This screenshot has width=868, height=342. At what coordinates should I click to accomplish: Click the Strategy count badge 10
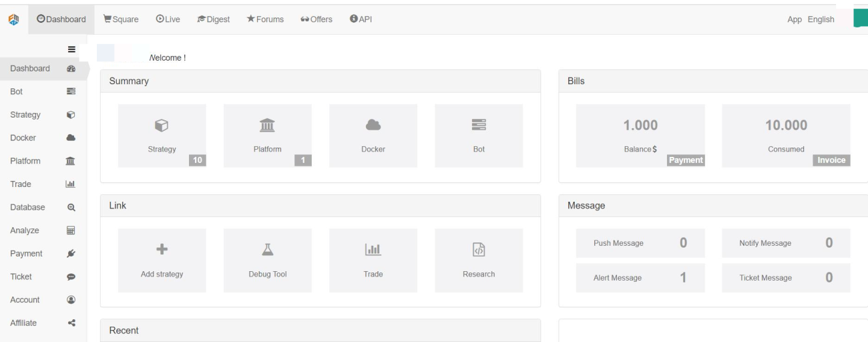[x=198, y=160]
